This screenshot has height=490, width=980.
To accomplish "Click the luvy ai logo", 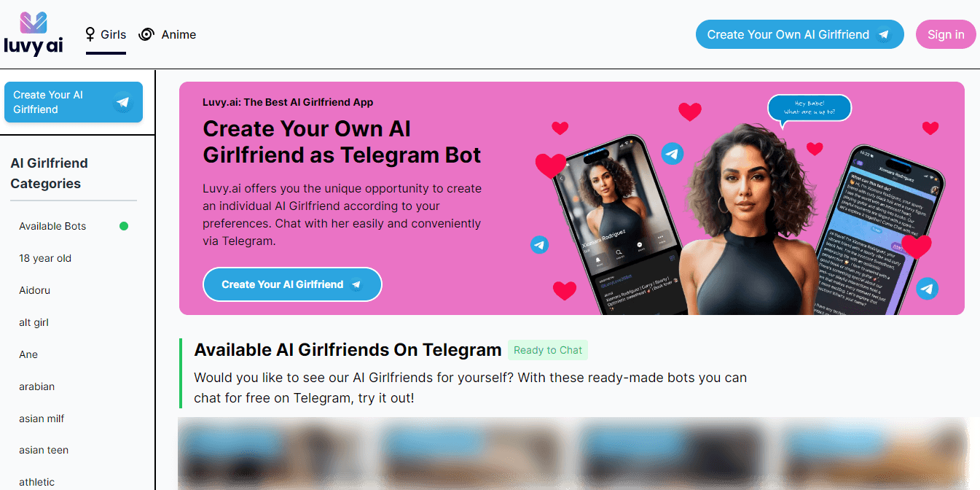I will [34, 34].
